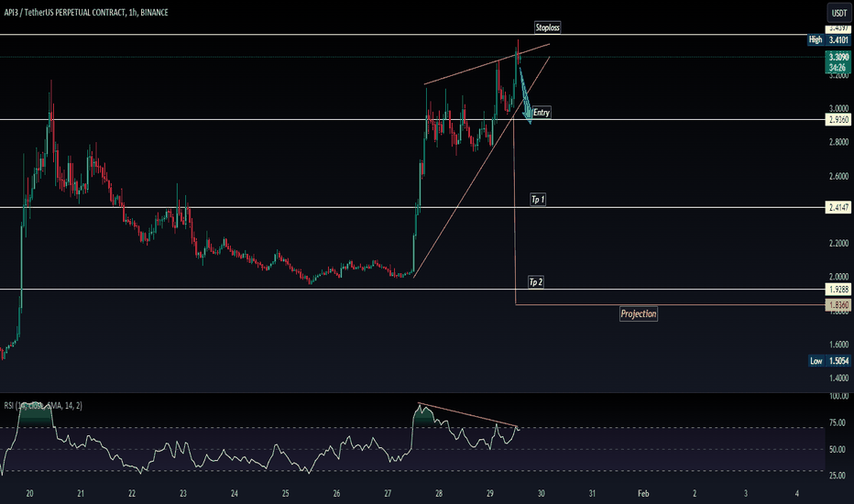Click the 23 date on time axis
The image size is (854, 504).
183,494
